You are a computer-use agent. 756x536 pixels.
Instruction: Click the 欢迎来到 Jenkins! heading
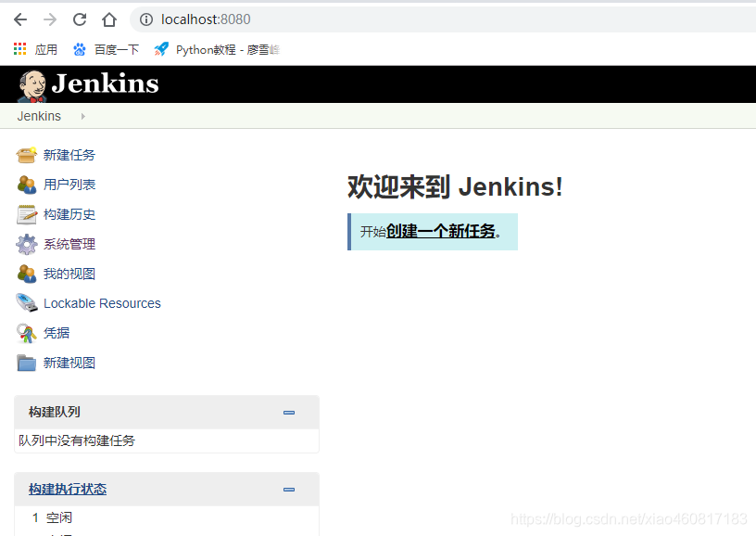pos(455,186)
